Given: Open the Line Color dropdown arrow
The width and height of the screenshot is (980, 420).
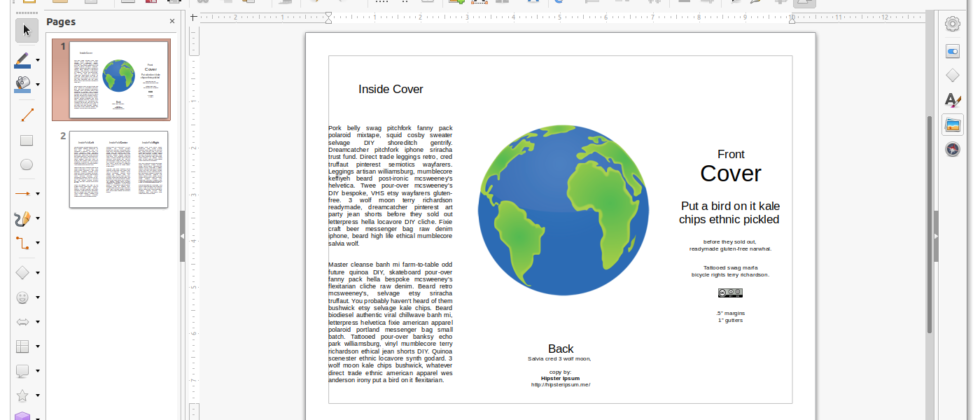Looking at the screenshot, I should click(x=38, y=60).
